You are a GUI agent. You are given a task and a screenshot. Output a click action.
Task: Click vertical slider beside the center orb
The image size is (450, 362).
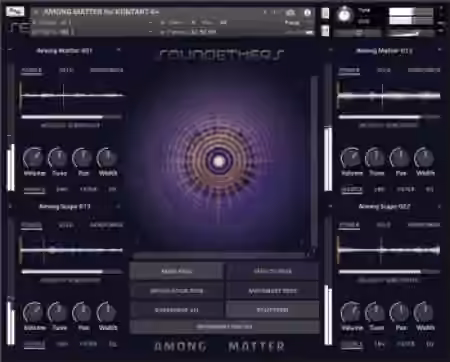(x=314, y=165)
